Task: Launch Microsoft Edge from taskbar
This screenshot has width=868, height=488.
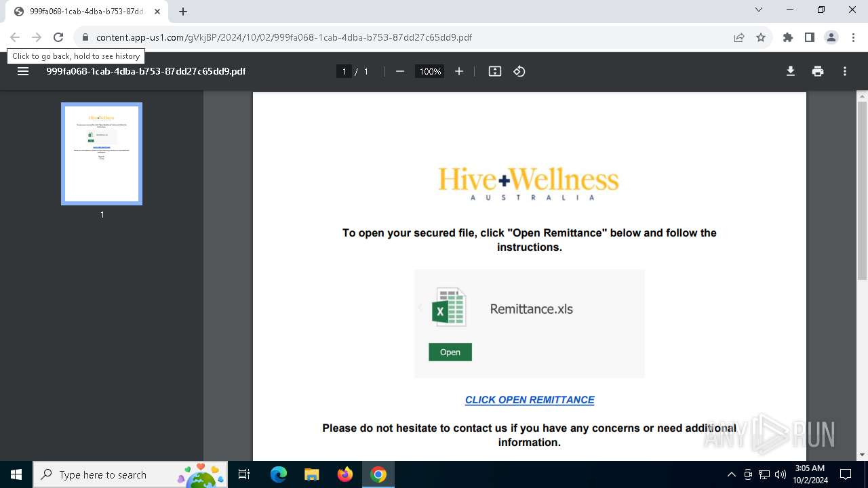Action: [x=279, y=474]
